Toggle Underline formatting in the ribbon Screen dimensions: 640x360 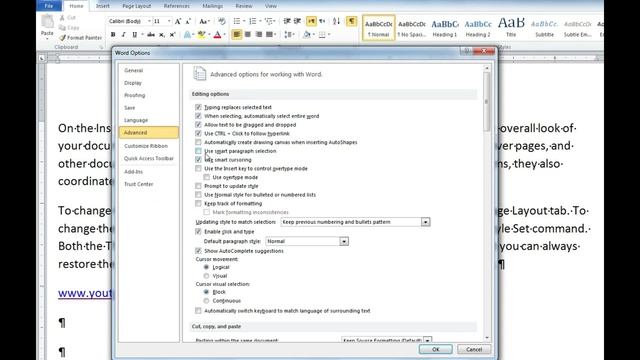pyautogui.click(x=134, y=35)
